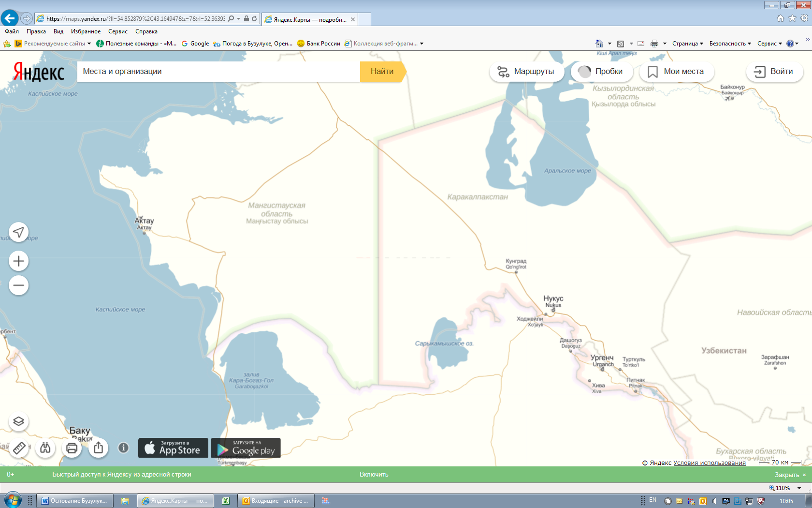Click the Help question mark icon
This screenshot has height=508, width=812.
pyautogui.click(x=790, y=44)
